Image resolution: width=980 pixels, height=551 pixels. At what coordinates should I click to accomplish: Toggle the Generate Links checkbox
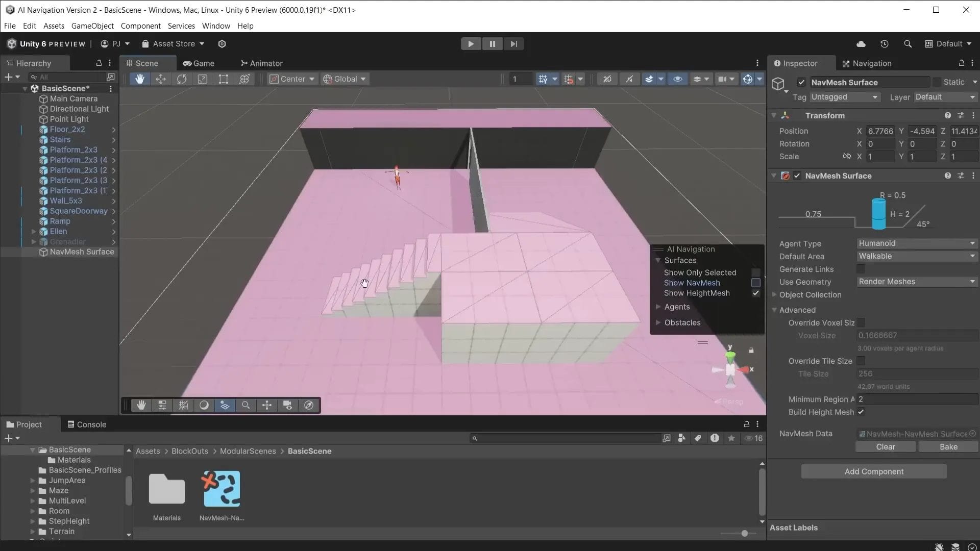click(x=861, y=269)
